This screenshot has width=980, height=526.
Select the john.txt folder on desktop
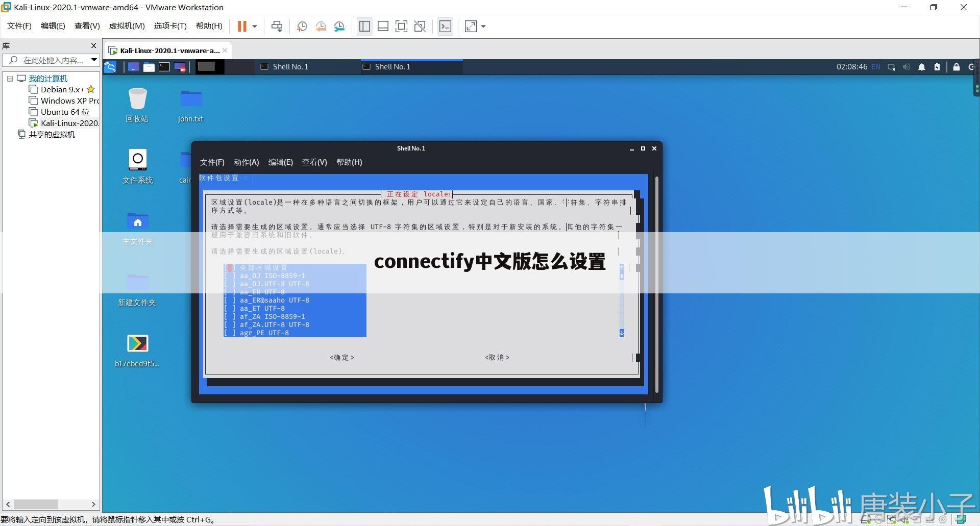[x=191, y=105]
